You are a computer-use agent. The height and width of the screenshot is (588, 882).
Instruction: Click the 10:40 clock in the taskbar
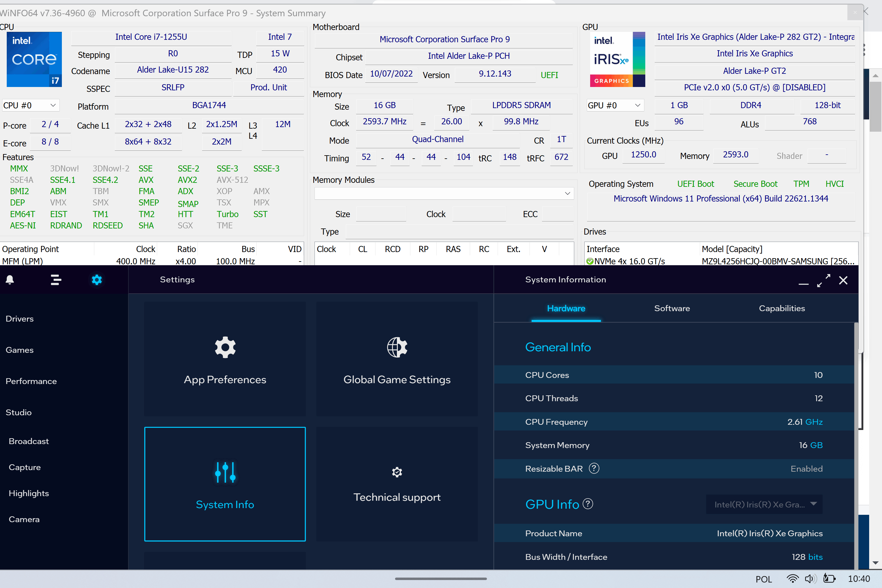click(x=859, y=579)
